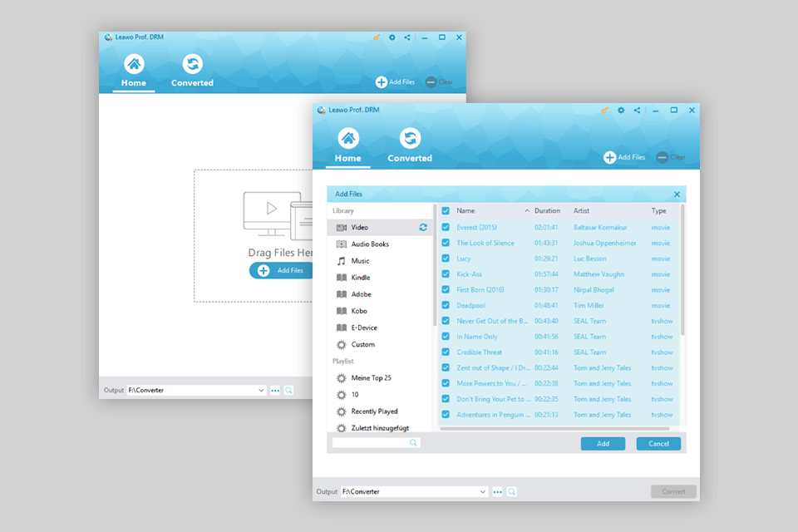Switch to Home tab in back window
The width and height of the screenshot is (798, 532).
click(133, 71)
